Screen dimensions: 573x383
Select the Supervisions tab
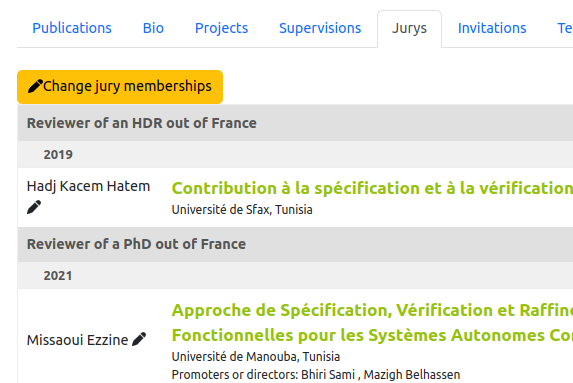(320, 28)
